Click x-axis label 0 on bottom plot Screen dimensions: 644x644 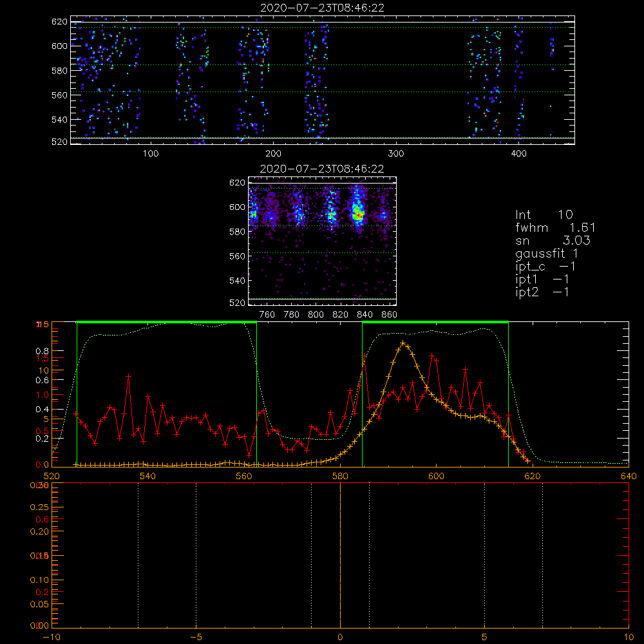(x=340, y=638)
